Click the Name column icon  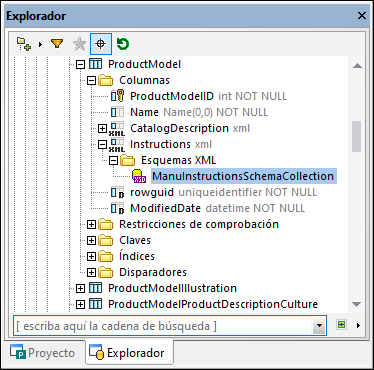coord(117,112)
